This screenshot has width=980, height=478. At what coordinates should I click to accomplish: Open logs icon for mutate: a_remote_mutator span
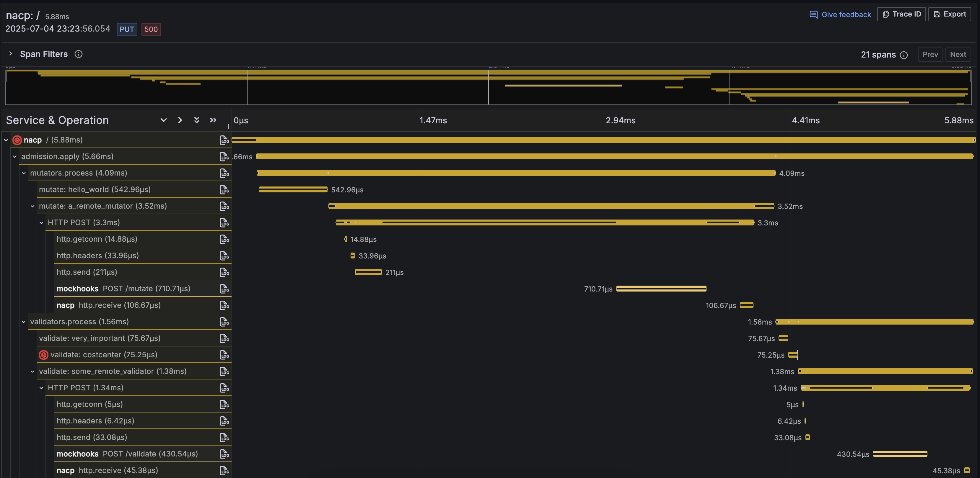click(224, 206)
